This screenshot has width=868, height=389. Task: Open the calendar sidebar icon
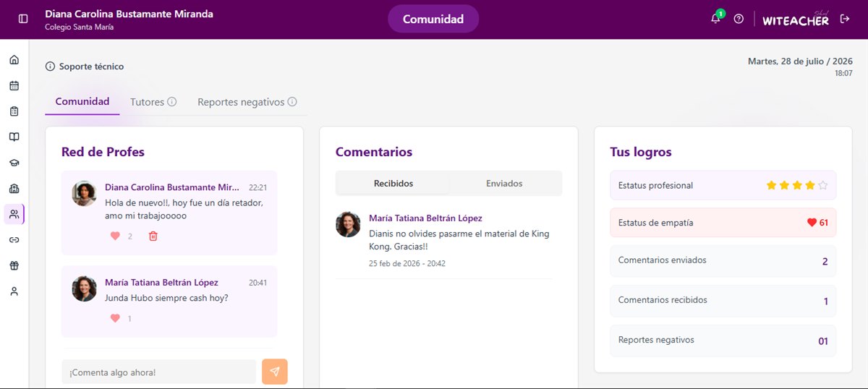point(14,85)
